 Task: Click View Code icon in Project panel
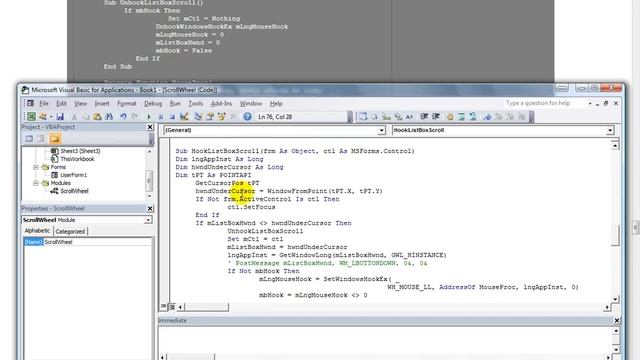29,139
